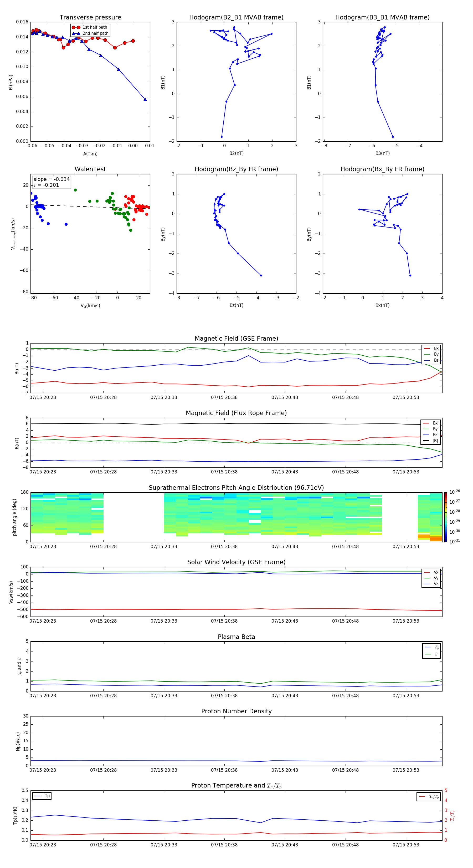Click the "B3(nT)" x-axis label

[x=382, y=154]
